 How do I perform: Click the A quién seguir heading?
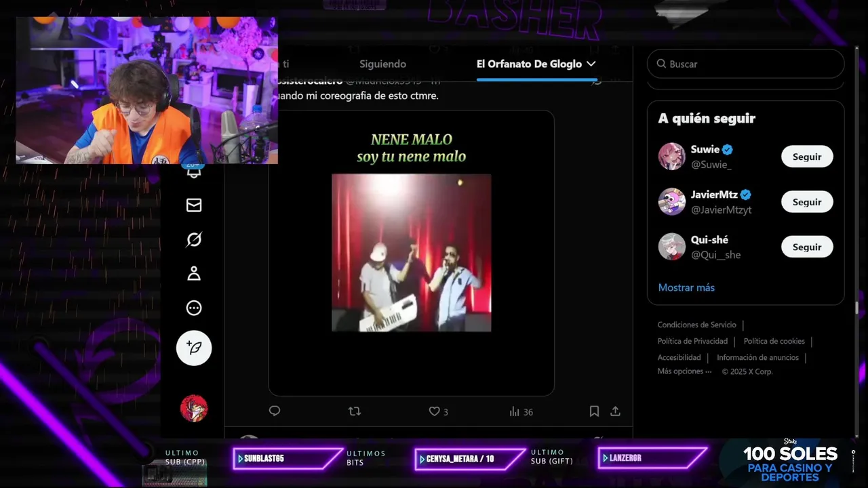point(707,119)
